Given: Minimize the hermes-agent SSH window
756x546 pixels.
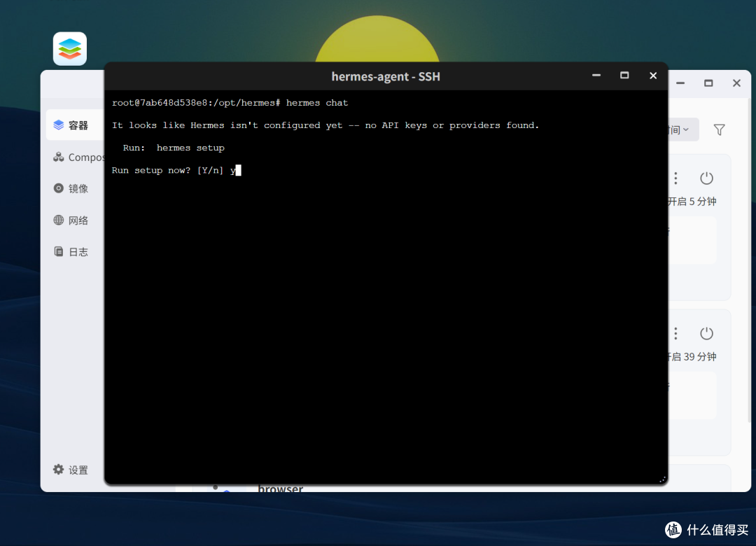Looking at the screenshot, I should tap(596, 75).
